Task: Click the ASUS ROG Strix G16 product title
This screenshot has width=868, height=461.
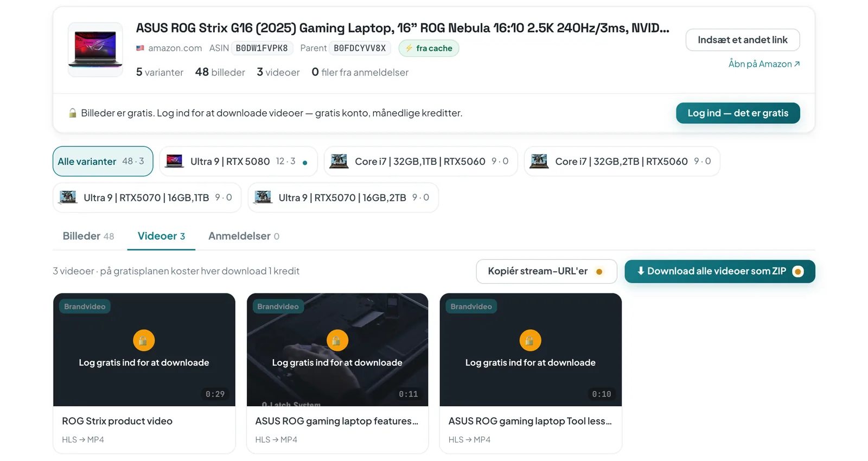Action: click(403, 28)
